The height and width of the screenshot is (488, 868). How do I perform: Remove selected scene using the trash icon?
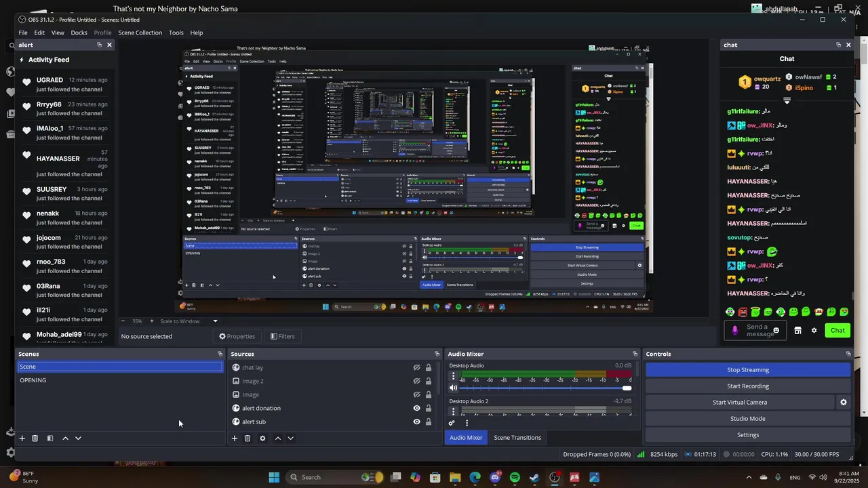35,439
